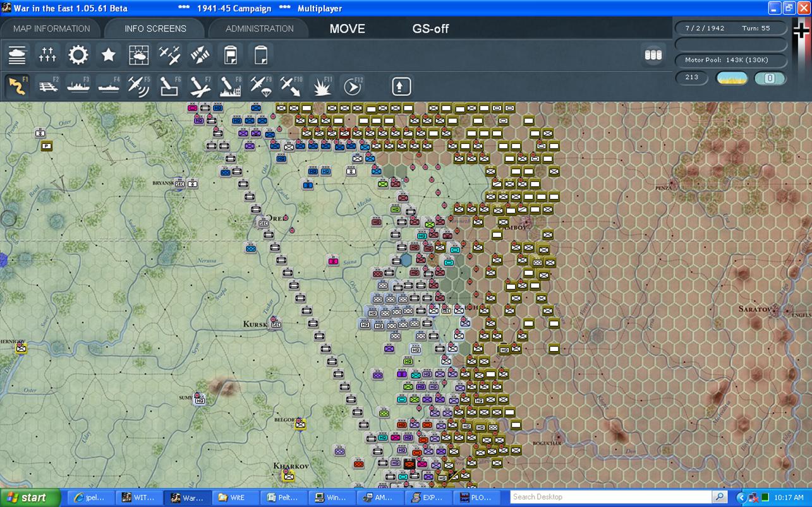
Task: Click the Saratov city label on map
Action: (x=756, y=309)
